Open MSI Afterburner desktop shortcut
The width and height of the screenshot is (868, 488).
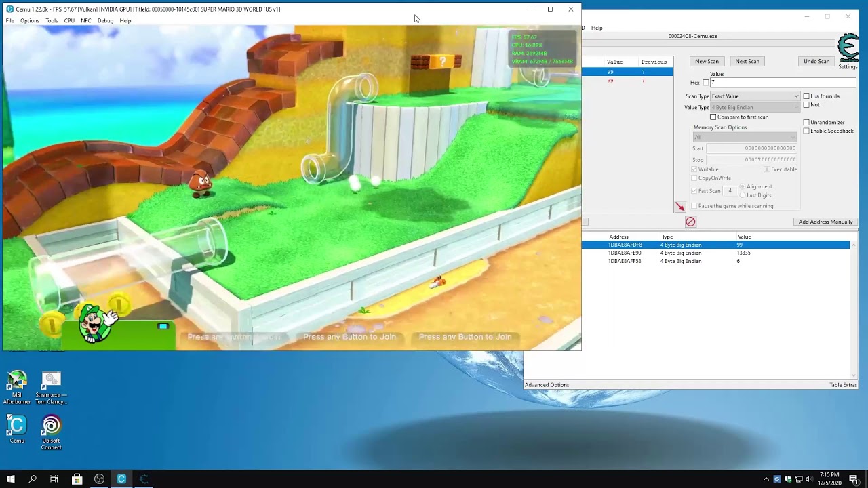[x=17, y=388]
